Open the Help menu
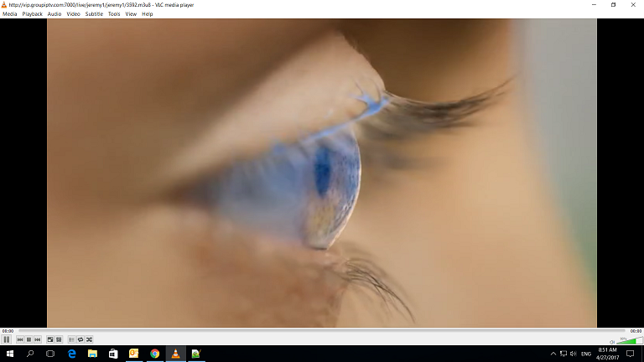The width and height of the screenshot is (644, 362). (x=148, y=14)
